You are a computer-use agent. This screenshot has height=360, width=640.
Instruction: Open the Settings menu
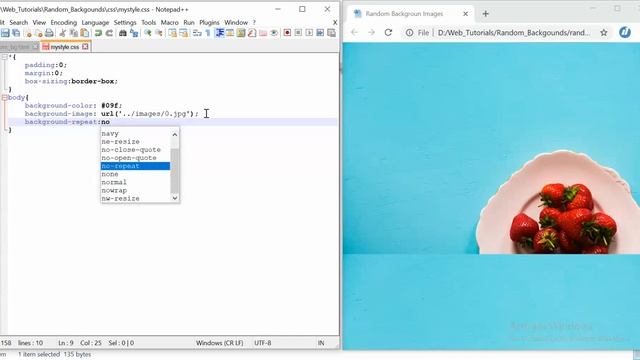[125, 22]
